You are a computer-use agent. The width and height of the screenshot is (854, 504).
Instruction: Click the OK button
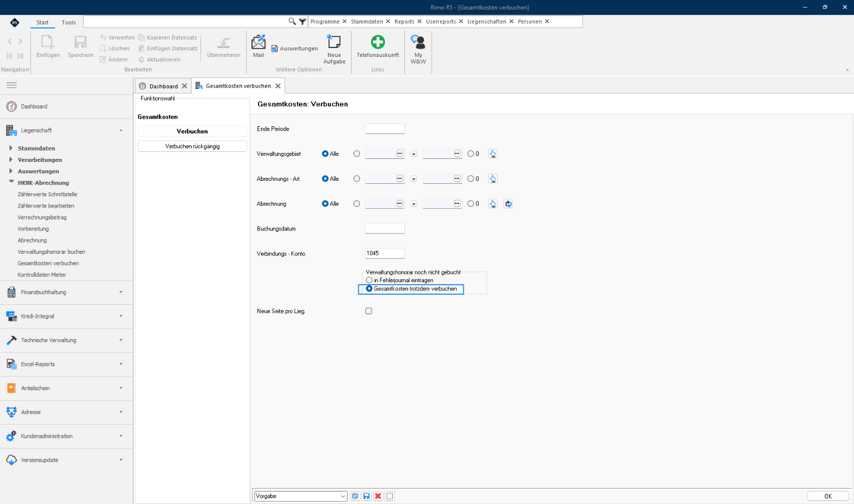tap(828, 496)
